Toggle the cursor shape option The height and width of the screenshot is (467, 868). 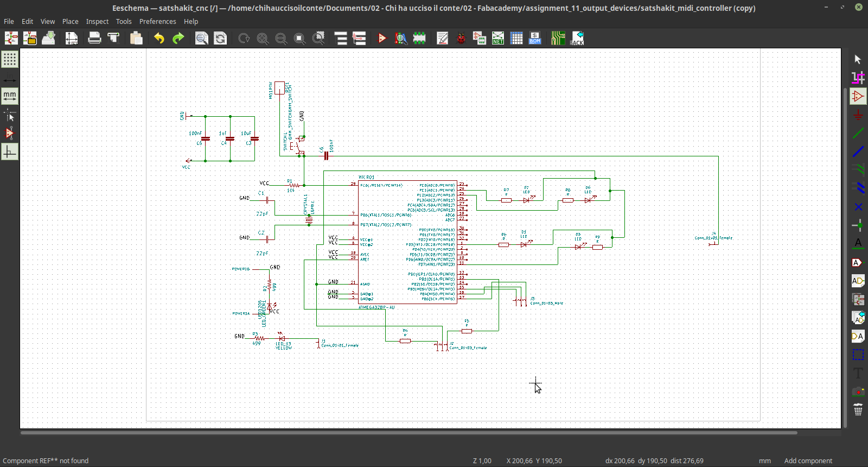click(x=10, y=115)
